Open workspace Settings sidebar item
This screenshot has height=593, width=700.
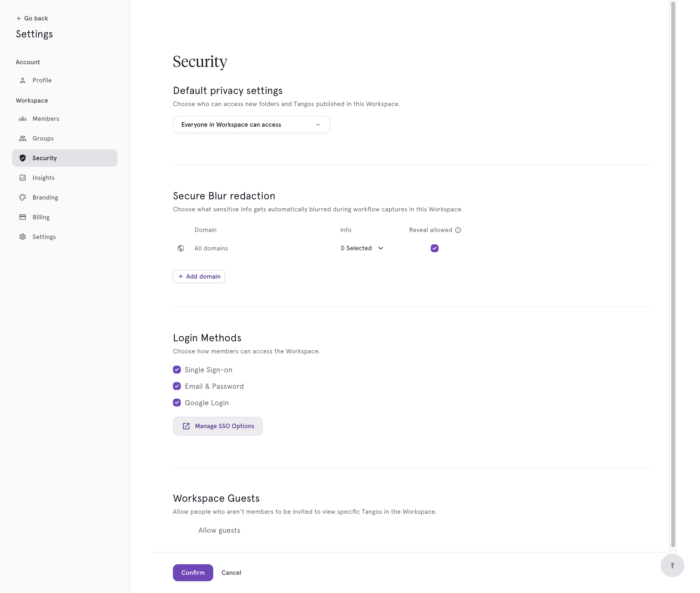coord(64,237)
